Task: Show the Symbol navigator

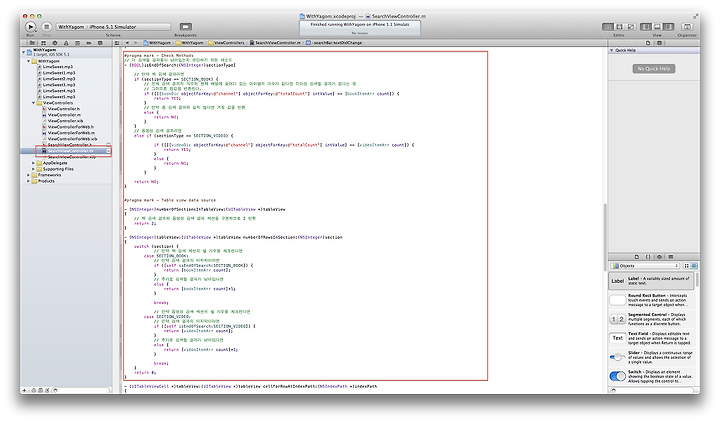Action: coord(44,43)
